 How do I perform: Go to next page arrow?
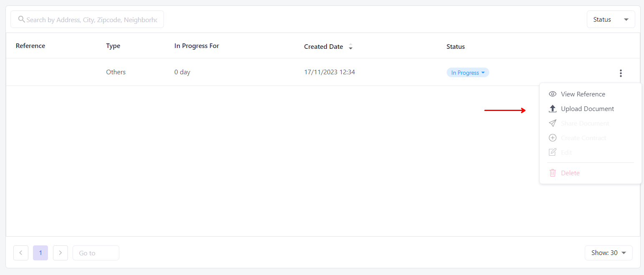[x=60, y=253]
